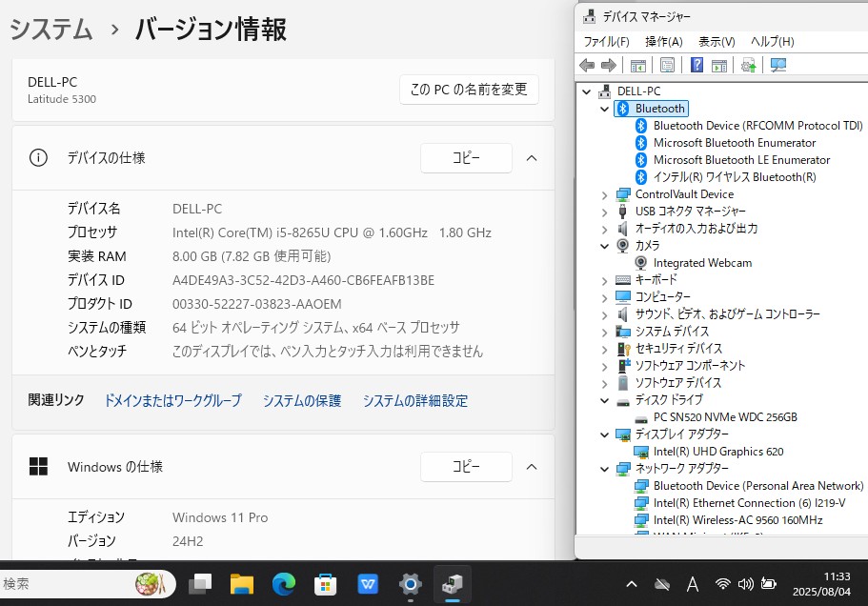868x606 pixels.
Task: Select Microsoft Bluetooth Enumerator device
Action: point(734,143)
